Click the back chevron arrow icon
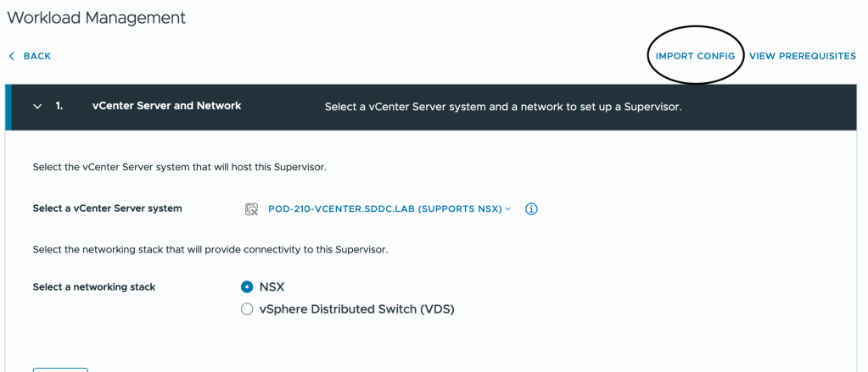The height and width of the screenshot is (372, 868). pyautogui.click(x=12, y=56)
